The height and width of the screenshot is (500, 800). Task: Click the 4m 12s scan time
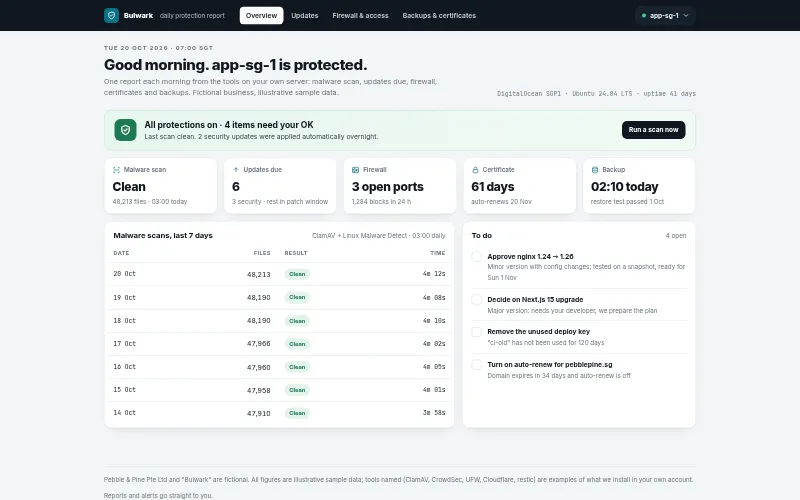434,274
